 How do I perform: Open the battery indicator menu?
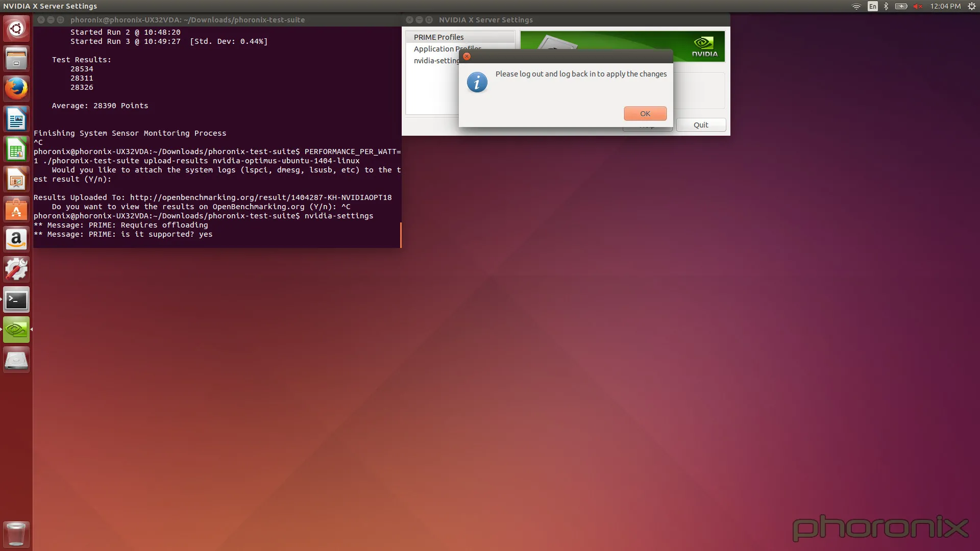tap(901, 6)
